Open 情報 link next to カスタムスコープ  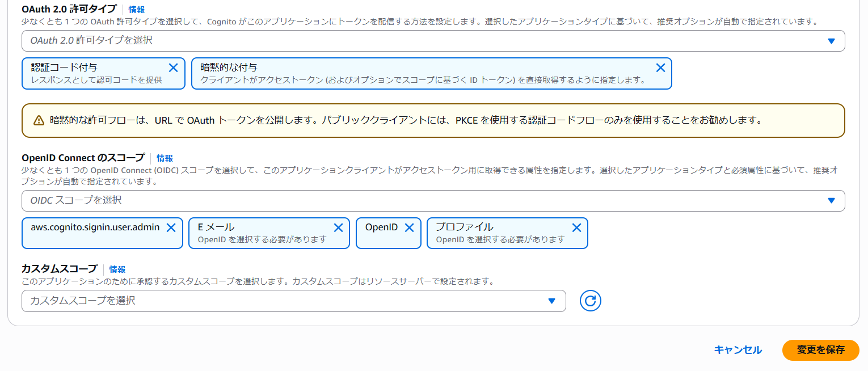117,269
